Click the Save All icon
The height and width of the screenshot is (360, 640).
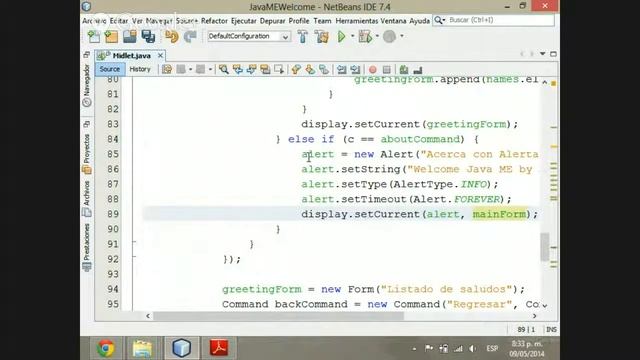tap(148, 37)
